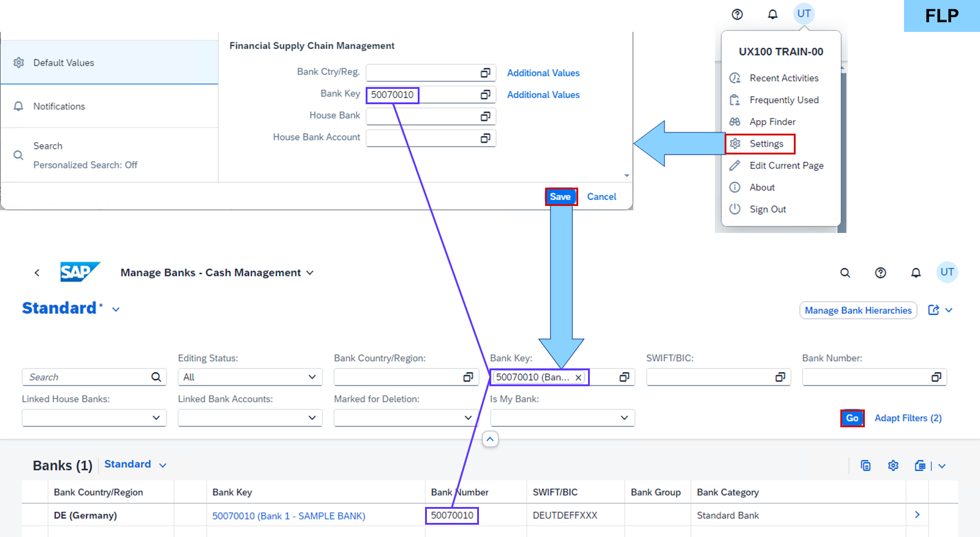This screenshot has height=537, width=980.
Task: Choose Sign Out in user menu
Action: point(781,209)
